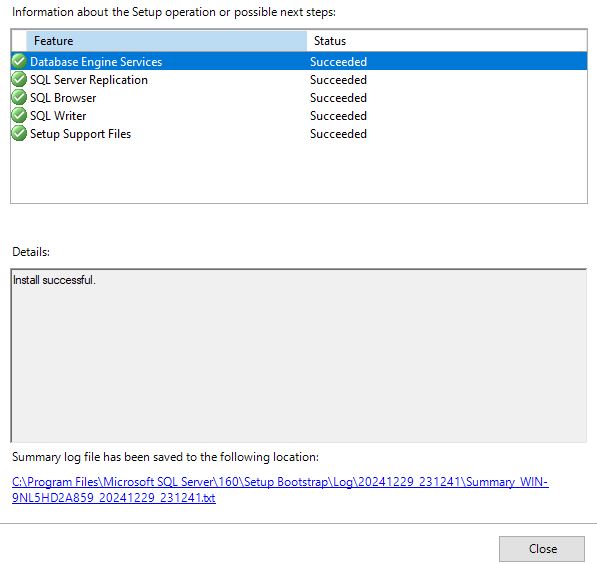Screen dimensions: 597x564
Task: Click green checkmark beside Setup Support Files
Action: coord(19,133)
